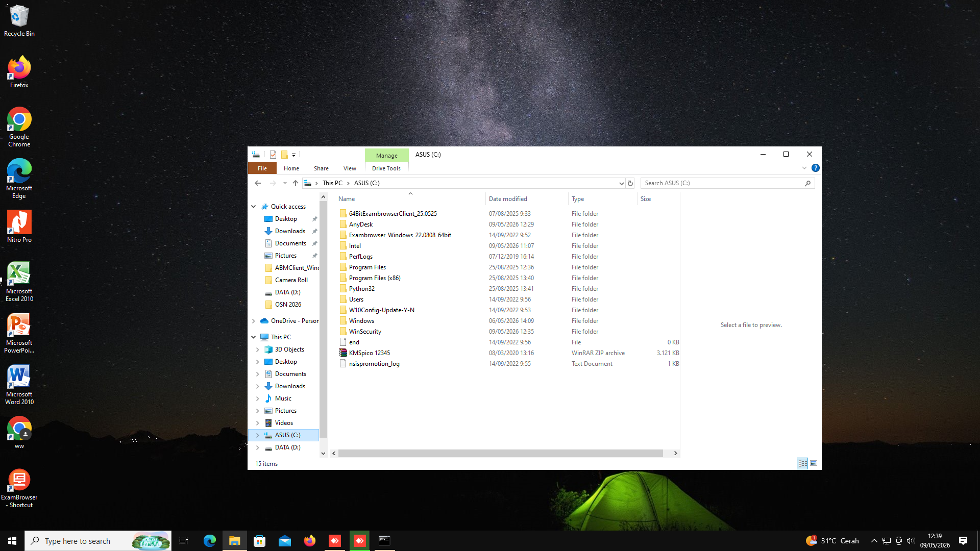Switch to Details view layout icon
The height and width of the screenshot is (551, 980).
pyautogui.click(x=802, y=463)
